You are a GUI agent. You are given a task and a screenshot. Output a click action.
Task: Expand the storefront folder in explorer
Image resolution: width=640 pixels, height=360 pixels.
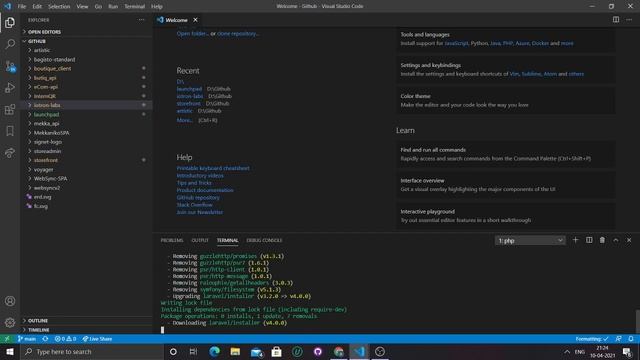pyautogui.click(x=86, y=160)
